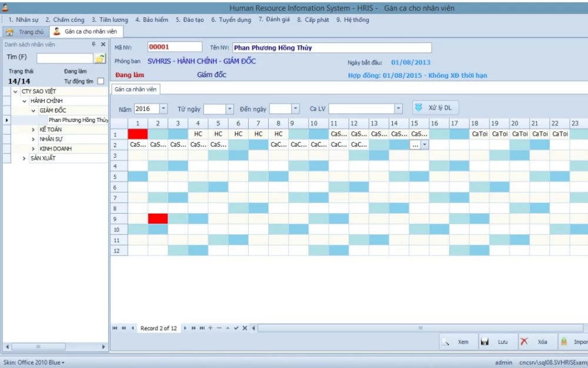Open the Tiền lương menu
This screenshot has width=588, height=368.
[x=110, y=19]
